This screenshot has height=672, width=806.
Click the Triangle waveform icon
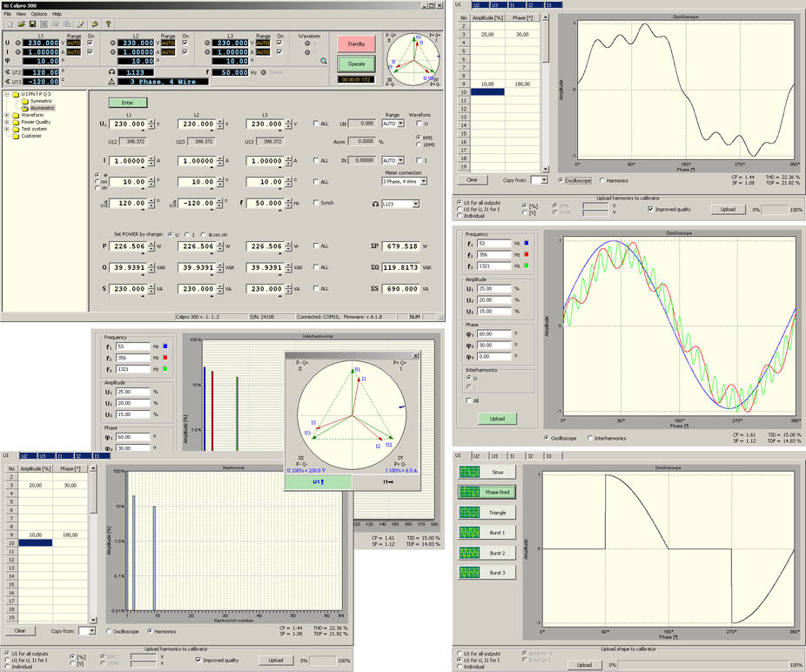click(x=469, y=513)
